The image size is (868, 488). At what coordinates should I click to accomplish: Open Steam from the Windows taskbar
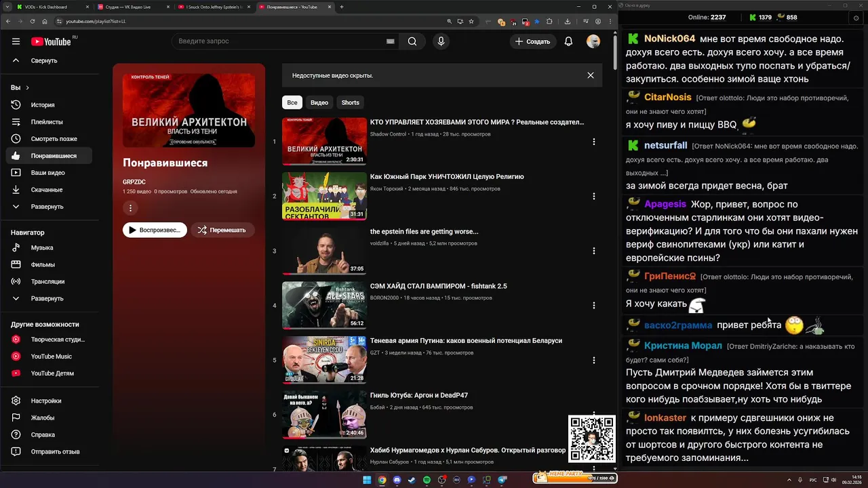pos(412,480)
